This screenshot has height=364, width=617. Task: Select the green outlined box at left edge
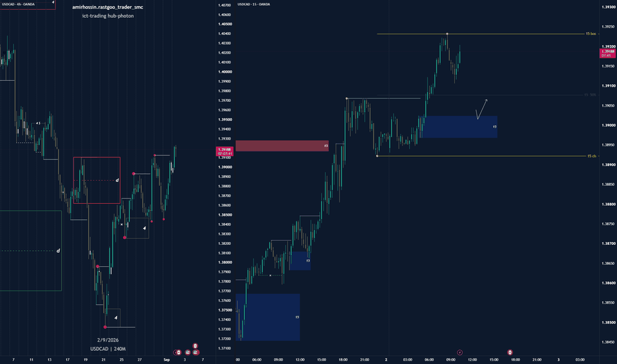click(x=30, y=251)
